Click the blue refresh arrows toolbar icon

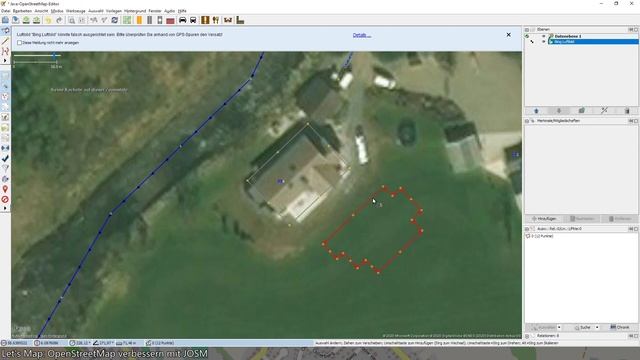point(115,20)
